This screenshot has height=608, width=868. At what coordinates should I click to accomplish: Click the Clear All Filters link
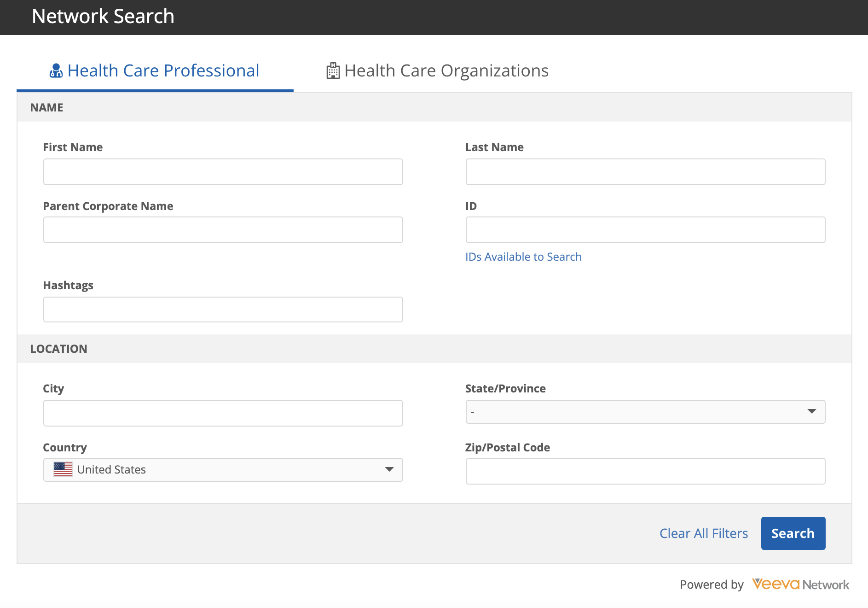[x=703, y=533]
